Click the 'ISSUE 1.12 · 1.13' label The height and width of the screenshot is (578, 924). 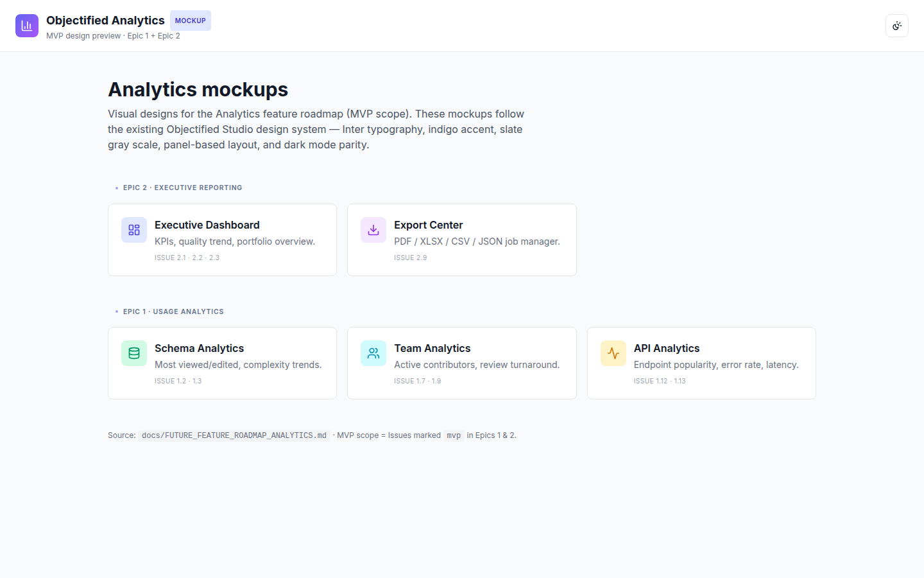click(660, 381)
